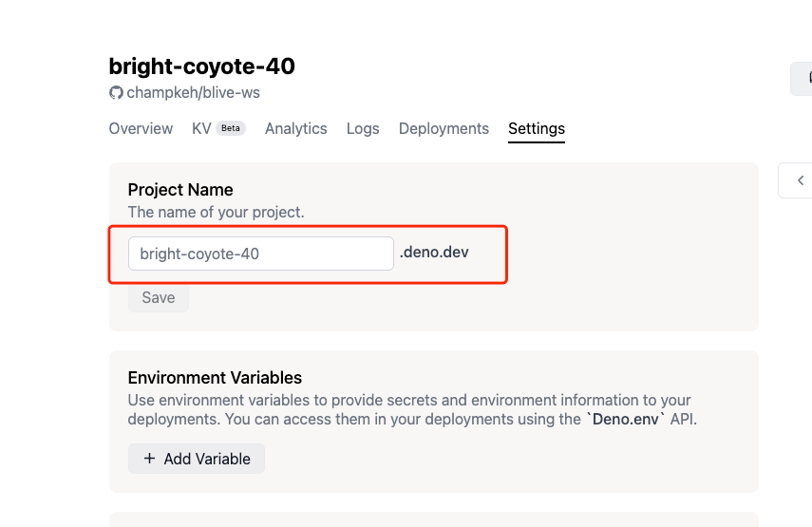The height and width of the screenshot is (527, 812).
Task: Select the Settings tab
Action: pyautogui.click(x=537, y=128)
